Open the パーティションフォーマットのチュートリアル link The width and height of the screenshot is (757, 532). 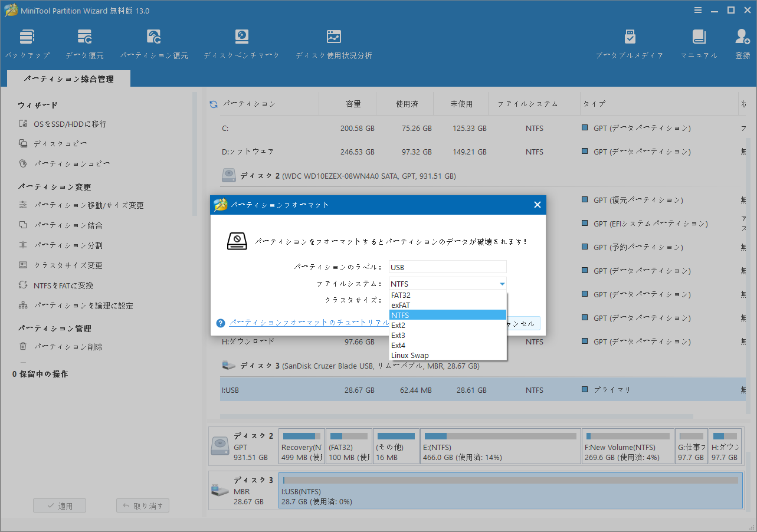309,323
